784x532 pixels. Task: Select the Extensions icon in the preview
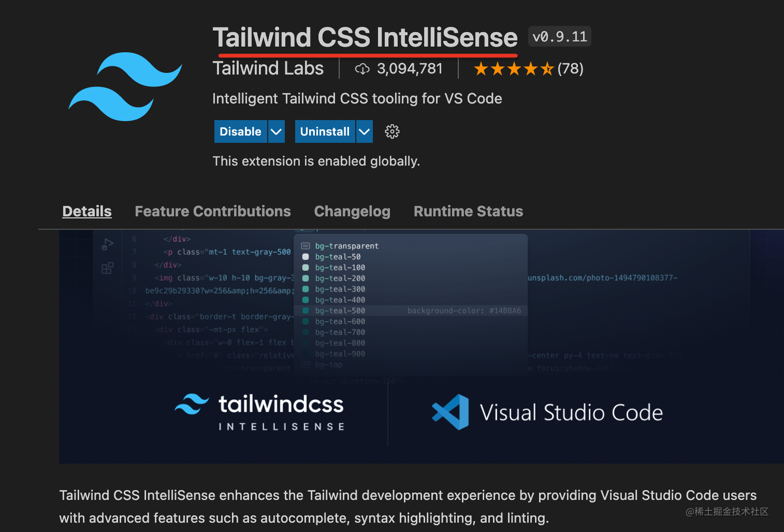tap(107, 268)
